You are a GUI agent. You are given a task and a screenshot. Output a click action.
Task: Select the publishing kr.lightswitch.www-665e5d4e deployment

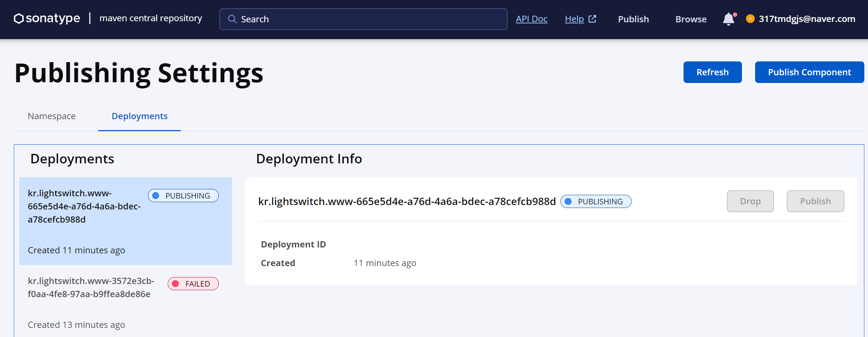[x=85, y=207]
